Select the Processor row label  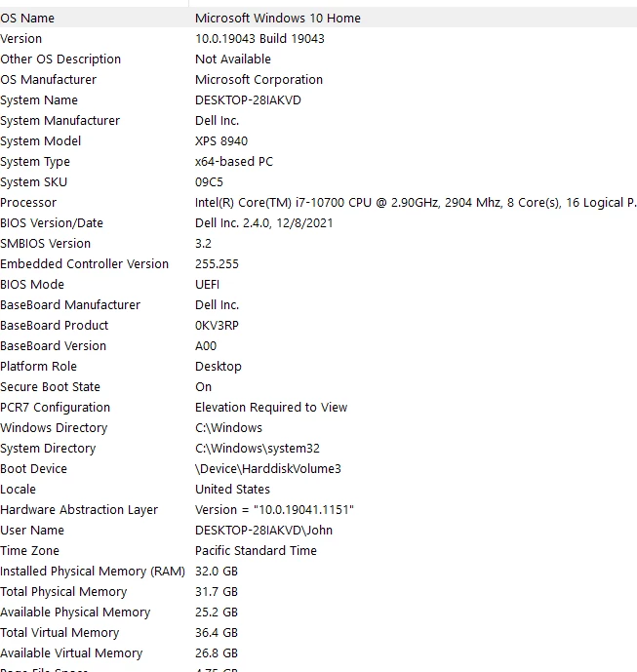point(28,203)
